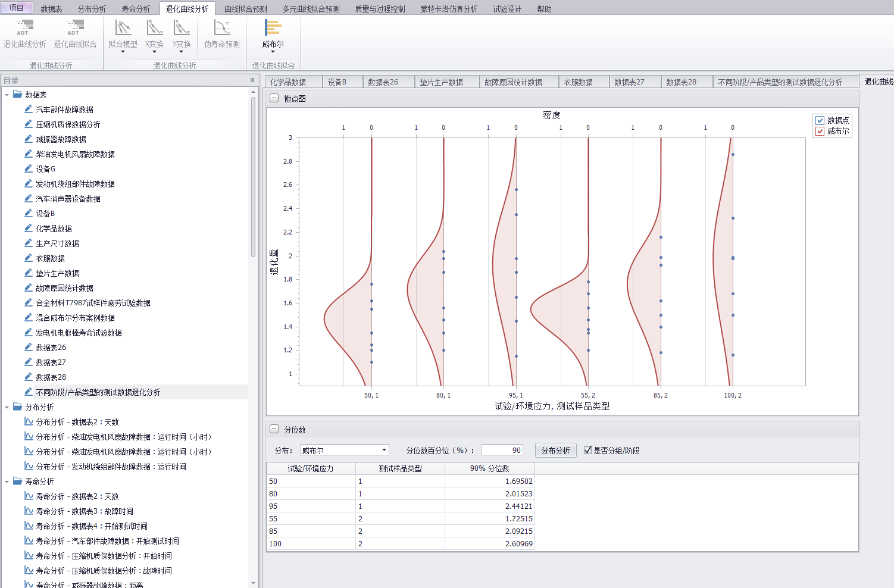The image size is (894, 588).
Task: Collapse the 分布分析 tree folder
Action: tap(7, 407)
